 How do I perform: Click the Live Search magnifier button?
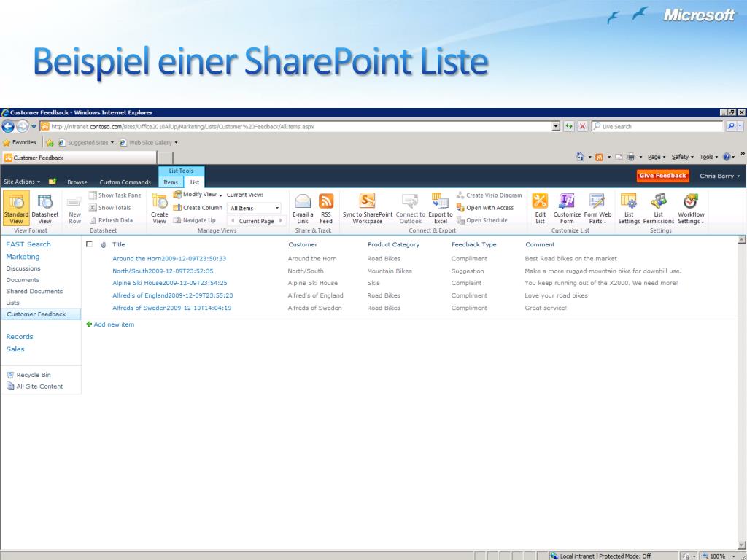(731, 126)
